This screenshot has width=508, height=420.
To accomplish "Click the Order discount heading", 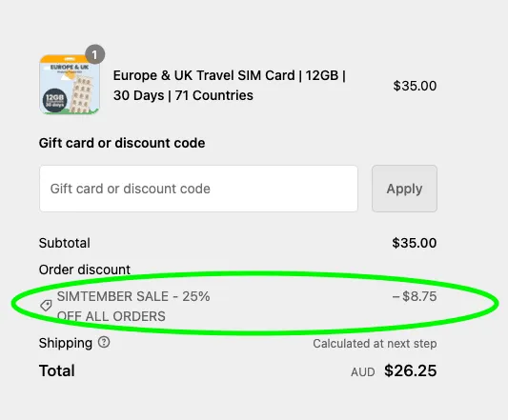I will (85, 270).
